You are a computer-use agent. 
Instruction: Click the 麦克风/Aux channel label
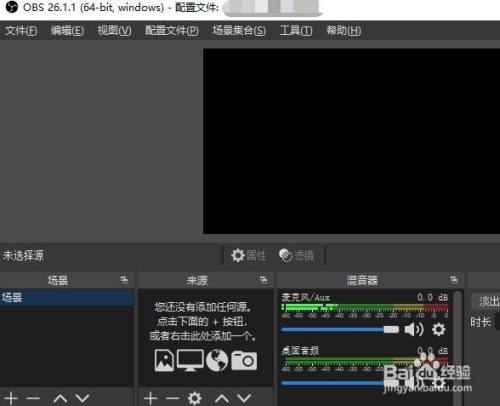305,297
